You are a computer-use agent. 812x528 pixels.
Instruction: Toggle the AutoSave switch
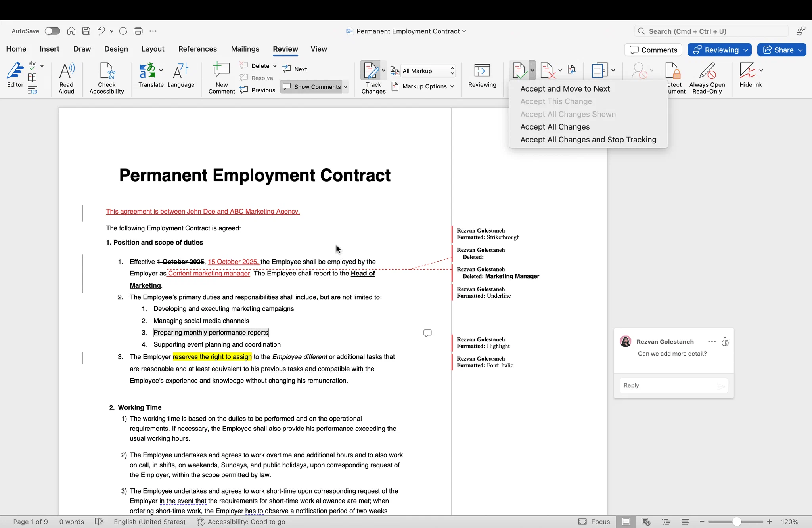pos(52,31)
